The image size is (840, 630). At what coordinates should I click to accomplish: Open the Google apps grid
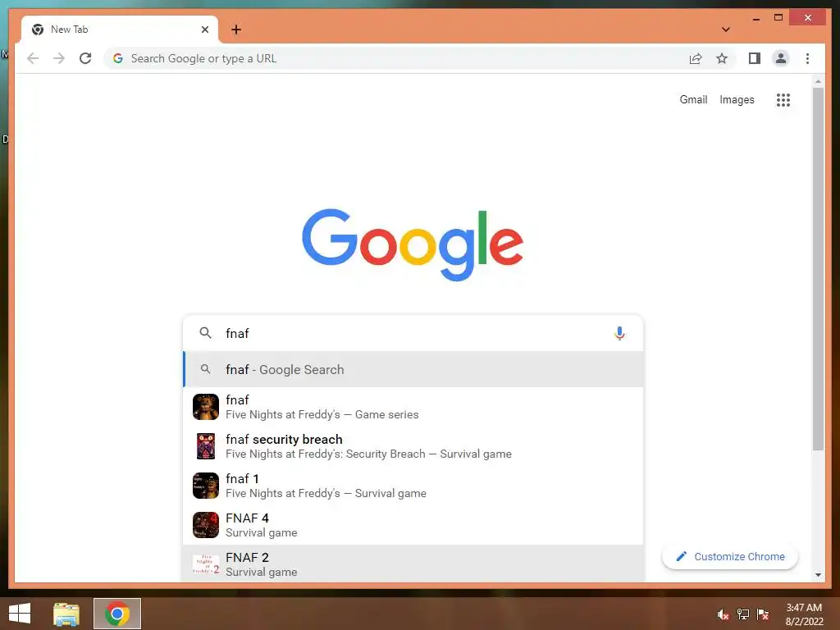(783, 99)
